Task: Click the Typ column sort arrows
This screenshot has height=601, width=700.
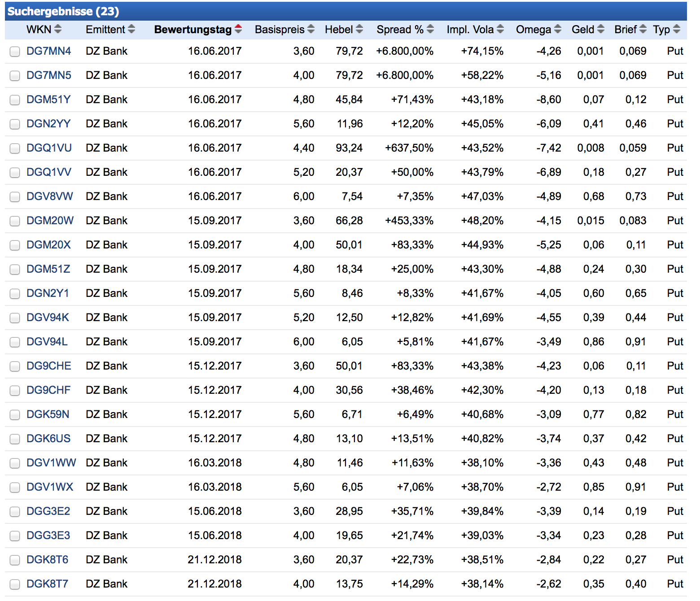Action: click(677, 29)
